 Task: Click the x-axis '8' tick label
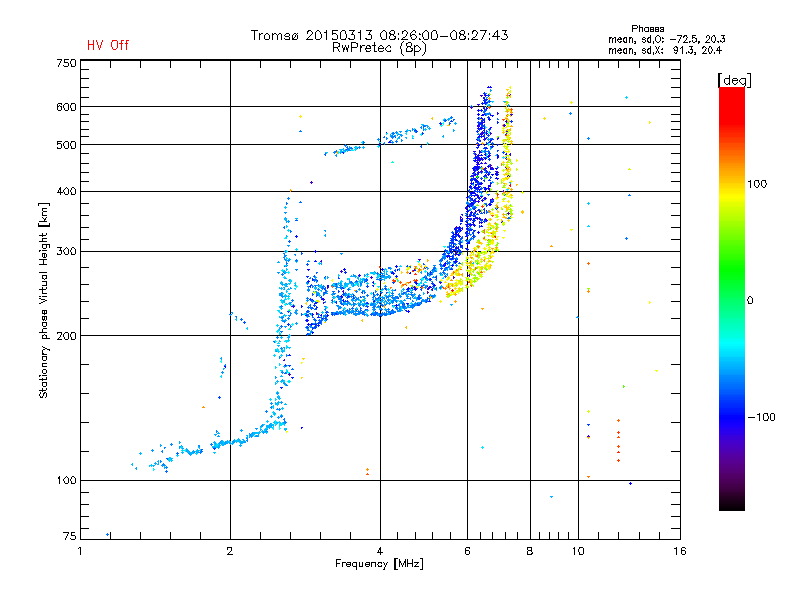530,551
